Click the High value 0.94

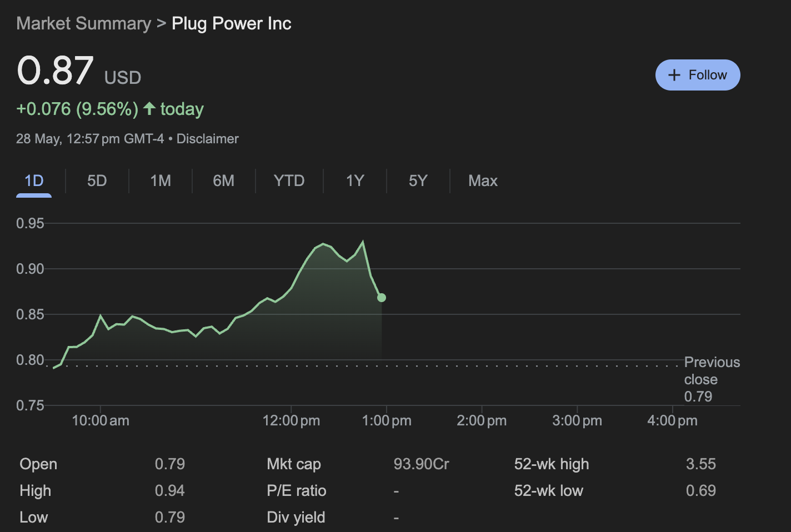pos(170,490)
